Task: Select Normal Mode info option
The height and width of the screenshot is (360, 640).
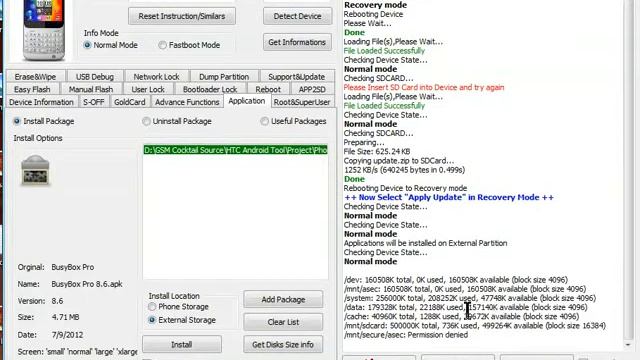Action: tap(110, 45)
